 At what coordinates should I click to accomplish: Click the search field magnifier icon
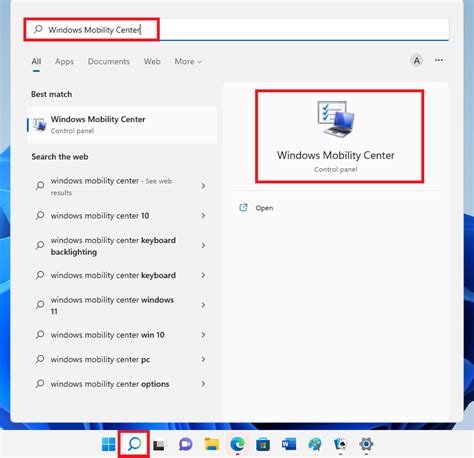click(38, 29)
